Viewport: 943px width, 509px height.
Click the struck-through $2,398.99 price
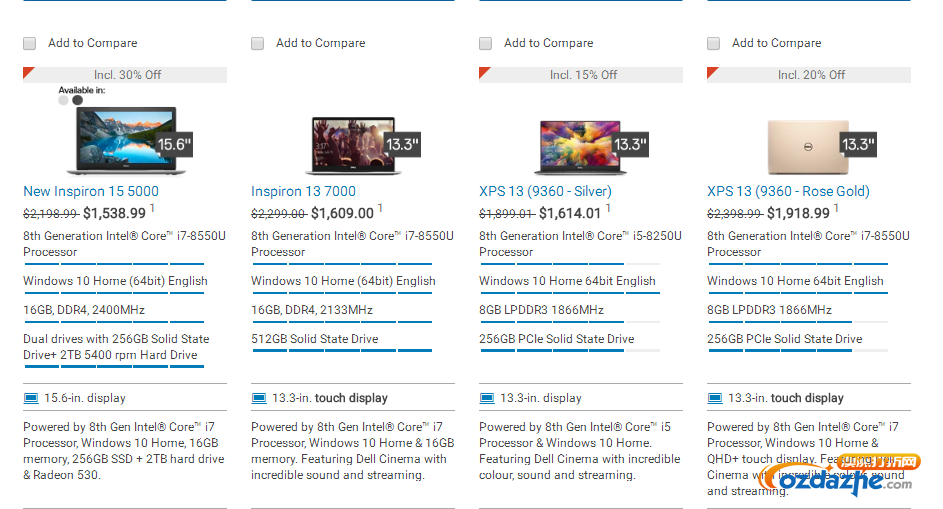point(735,214)
